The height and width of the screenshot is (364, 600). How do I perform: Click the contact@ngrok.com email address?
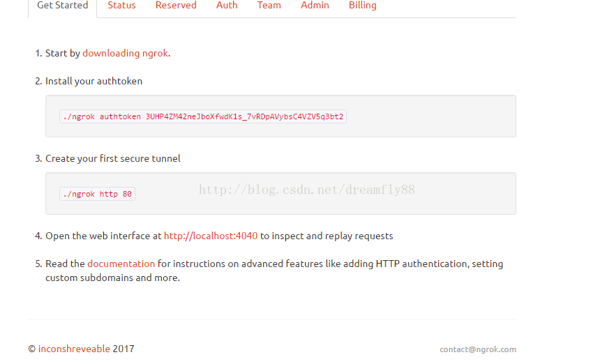(478, 349)
